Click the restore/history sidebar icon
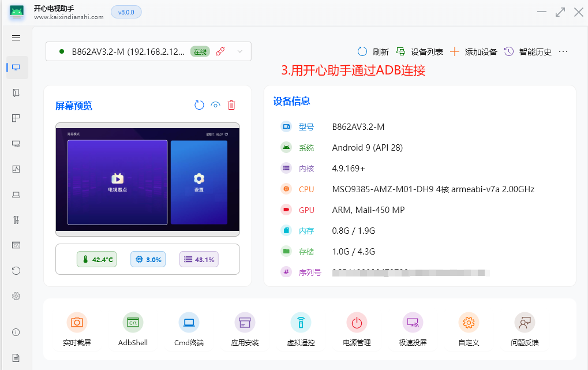This screenshot has width=588, height=370. [16, 271]
